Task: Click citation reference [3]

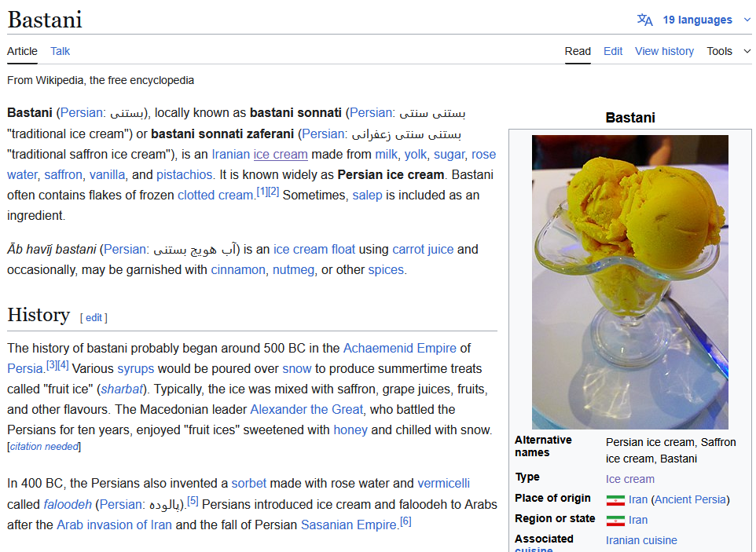Action: 52,364
